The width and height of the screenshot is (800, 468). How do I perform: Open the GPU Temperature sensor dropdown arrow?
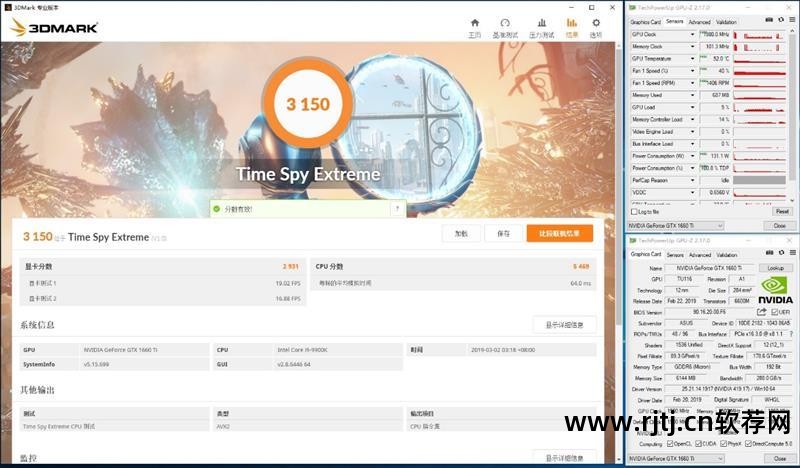[x=692, y=59]
